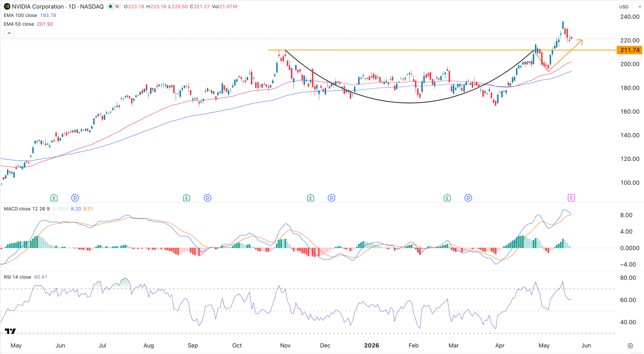
Task: Click the dividend D marker near September
Action: 208,198
